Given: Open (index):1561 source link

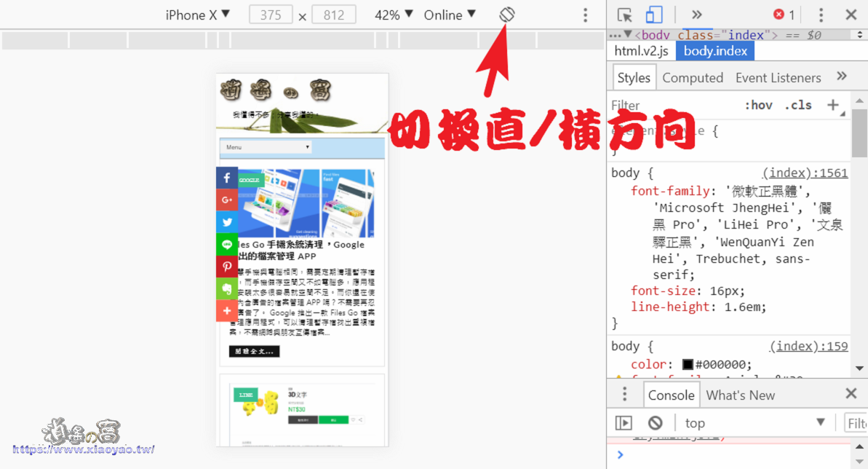Looking at the screenshot, I should [x=805, y=173].
